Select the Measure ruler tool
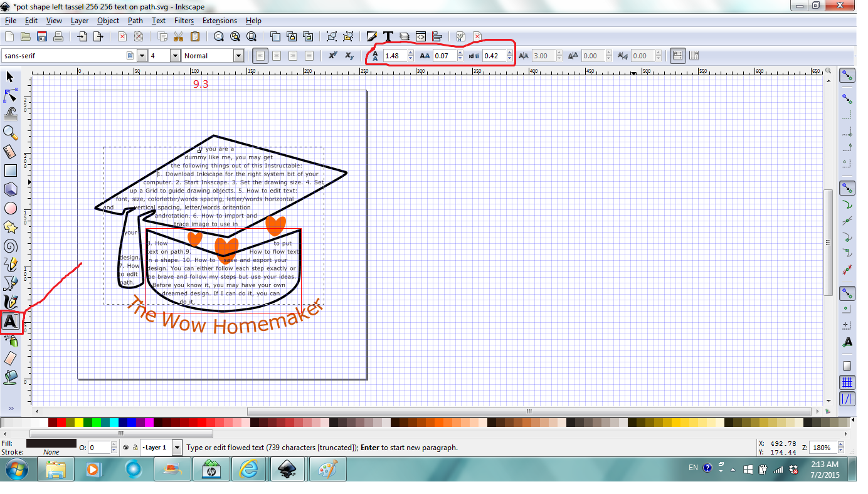This screenshot has height=494, width=868. click(10, 151)
